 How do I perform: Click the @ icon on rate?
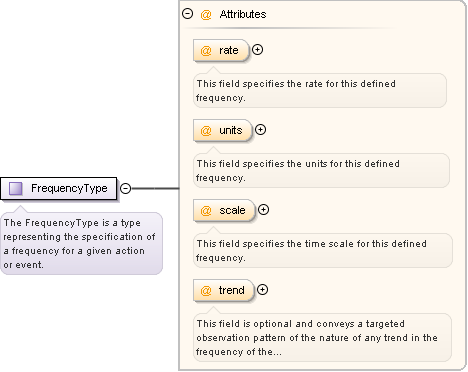[206, 51]
